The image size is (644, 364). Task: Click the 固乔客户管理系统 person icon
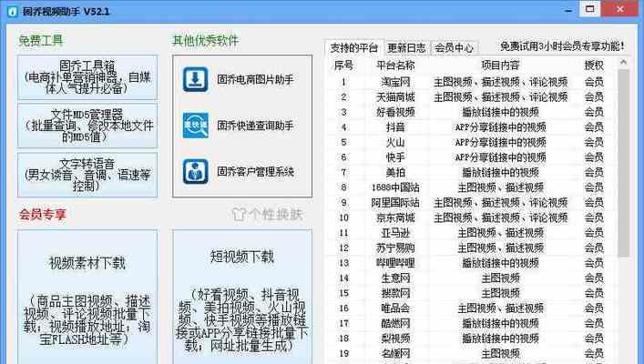[x=195, y=172]
